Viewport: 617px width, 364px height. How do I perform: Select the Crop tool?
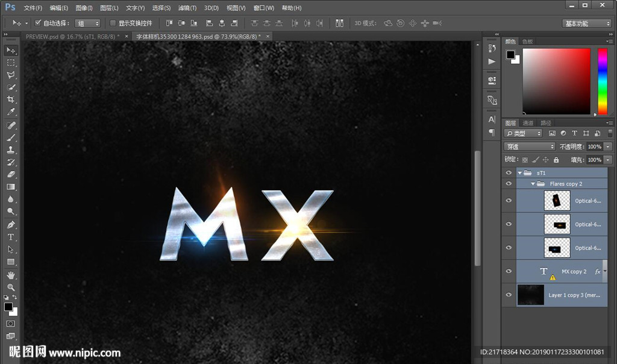pyautogui.click(x=11, y=100)
